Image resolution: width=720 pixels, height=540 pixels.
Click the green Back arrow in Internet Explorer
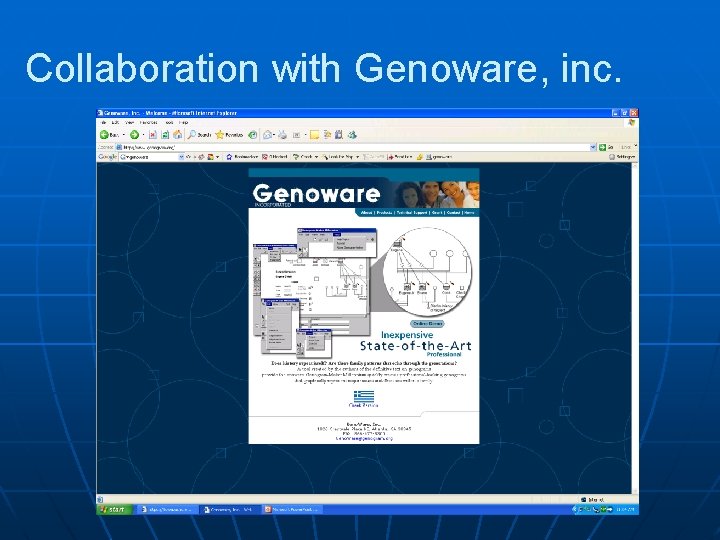104,135
